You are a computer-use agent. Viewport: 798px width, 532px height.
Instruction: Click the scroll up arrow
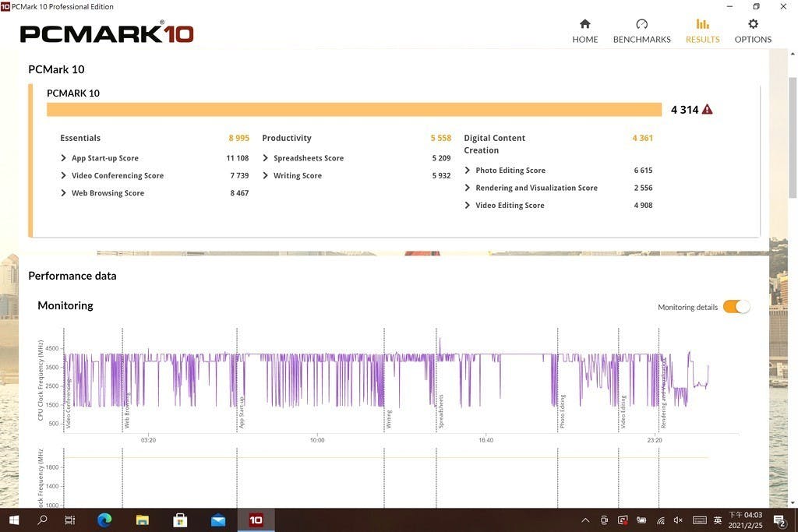click(x=793, y=54)
